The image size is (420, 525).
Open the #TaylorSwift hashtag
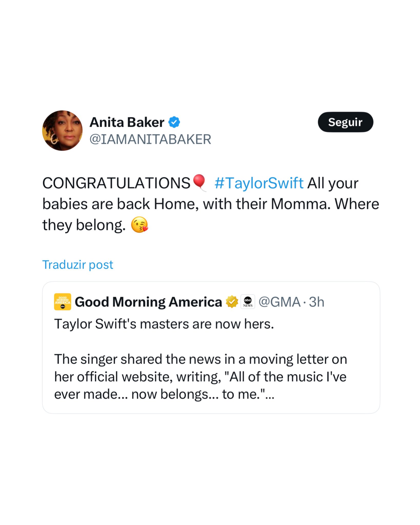point(259,183)
